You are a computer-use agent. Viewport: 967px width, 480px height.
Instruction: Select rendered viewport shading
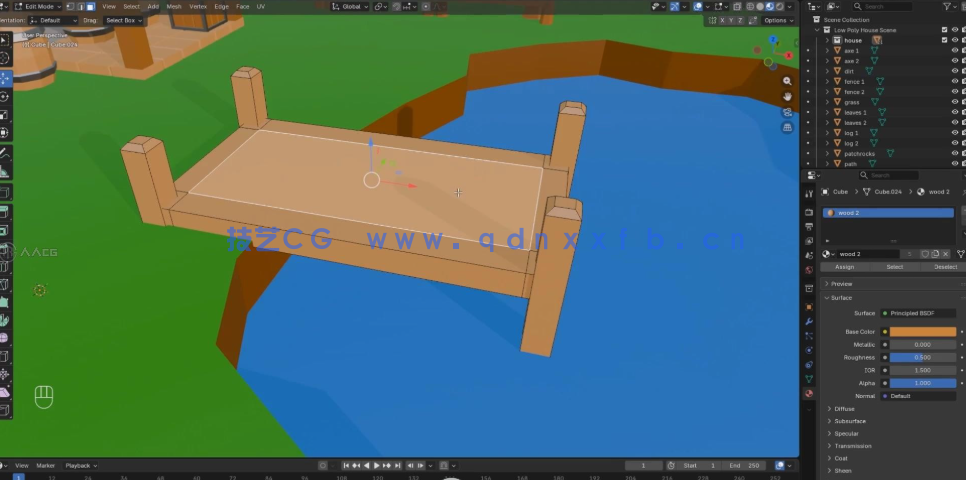[x=780, y=6]
